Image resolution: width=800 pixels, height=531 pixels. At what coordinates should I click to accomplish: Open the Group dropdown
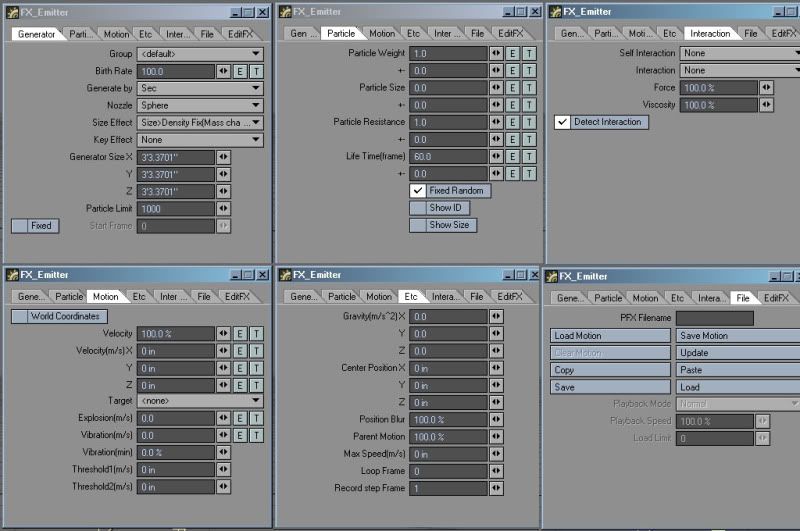click(x=200, y=54)
